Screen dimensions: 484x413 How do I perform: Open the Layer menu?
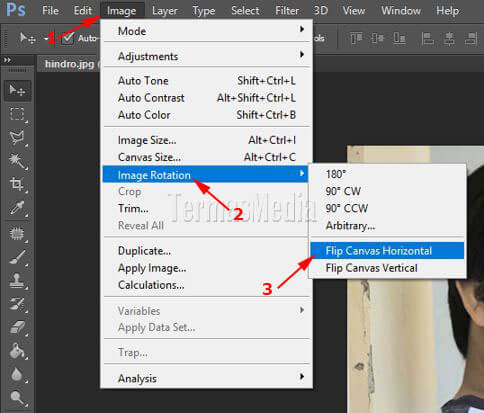[x=164, y=11]
